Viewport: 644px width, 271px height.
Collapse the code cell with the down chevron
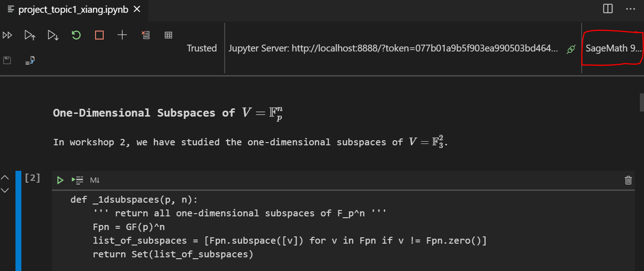click(x=5, y=190)
